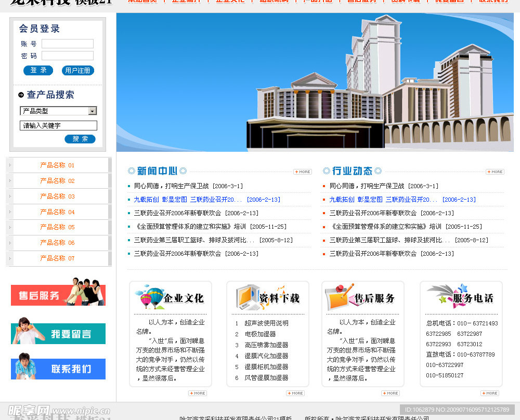
Task: Open MORE beside the 行业动态 heading
Action: tap(495, 172)
